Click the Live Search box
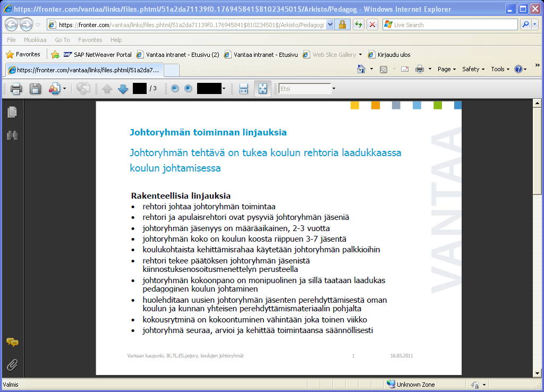 tap(450, 25)
